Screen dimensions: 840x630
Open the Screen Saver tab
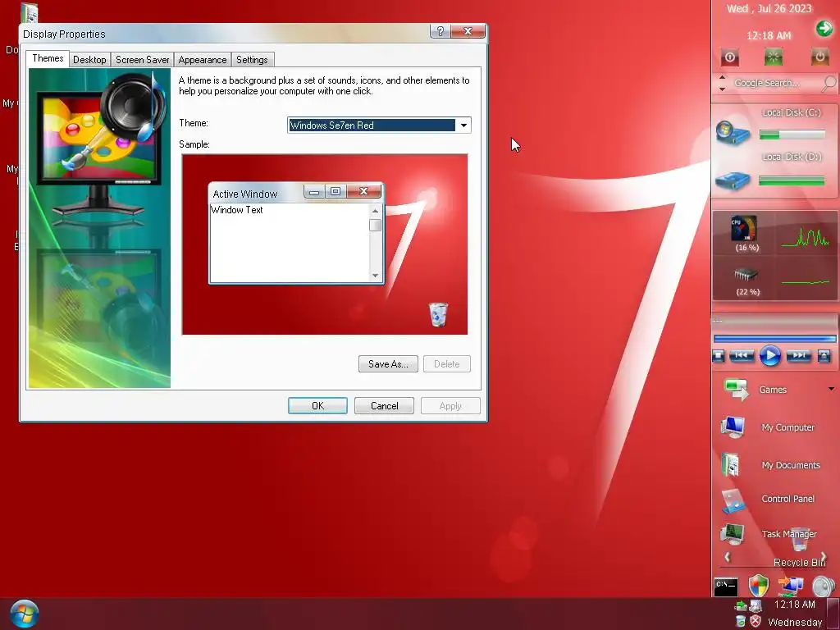[142, 59]
